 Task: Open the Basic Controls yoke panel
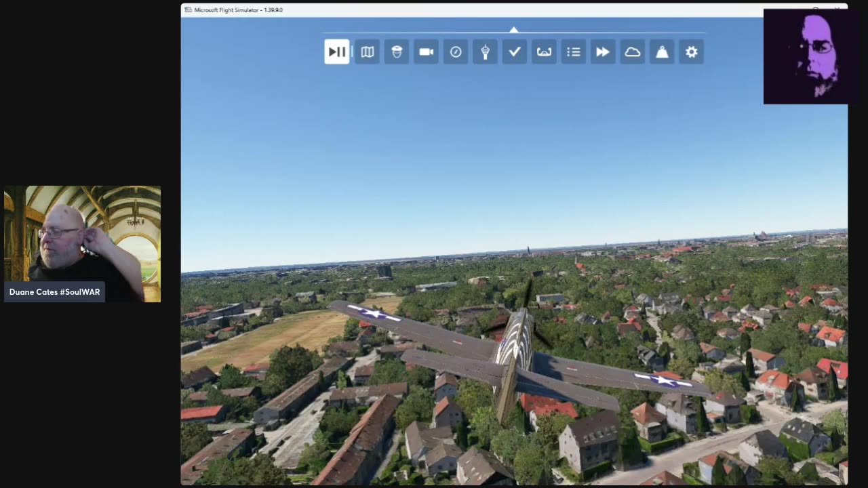click(544, 52)
